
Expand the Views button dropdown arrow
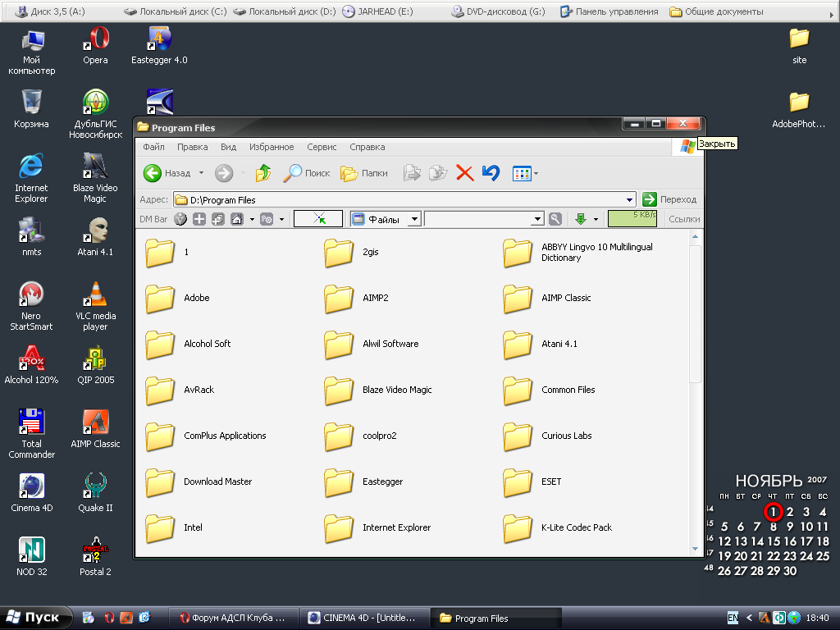tap(536, 173)
